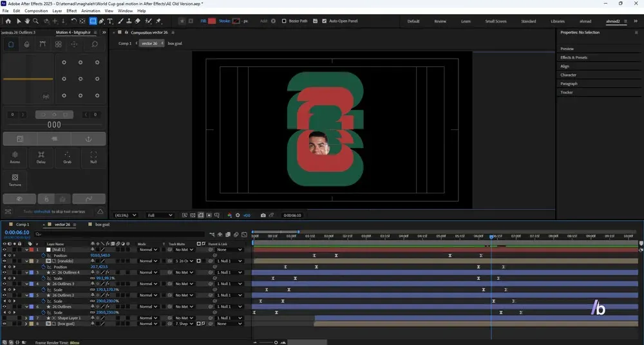Open the Full resolution dropdown
Image resolution: width=644 pixels, height=345 pixels.
tap(160, 215)
